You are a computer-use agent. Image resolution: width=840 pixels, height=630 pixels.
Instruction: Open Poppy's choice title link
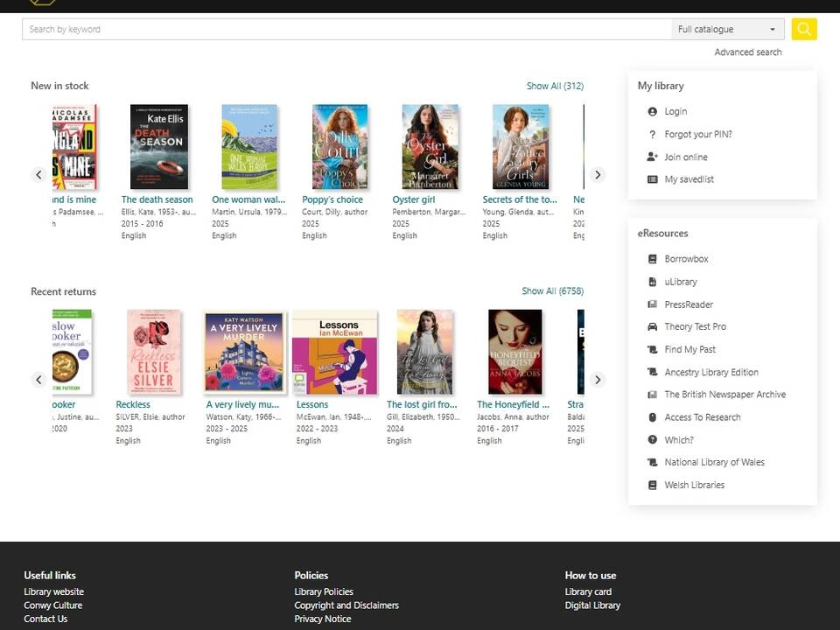[x=332, y=199]
